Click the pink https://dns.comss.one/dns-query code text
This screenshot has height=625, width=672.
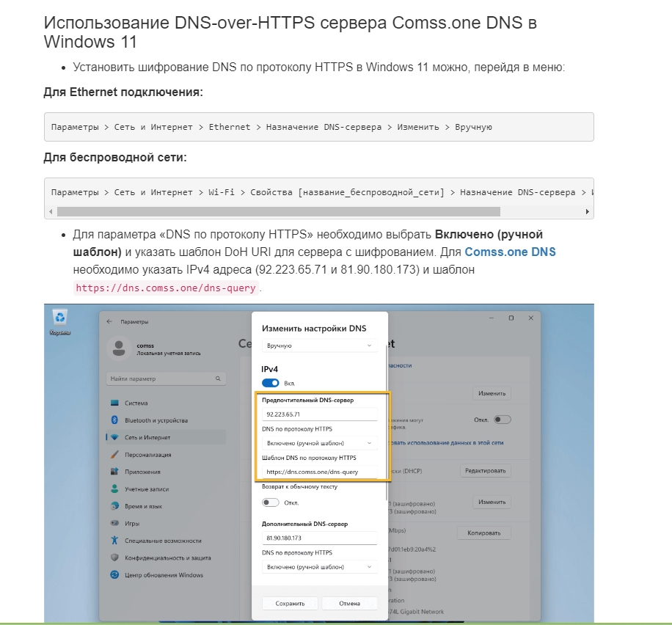[166, 288]
